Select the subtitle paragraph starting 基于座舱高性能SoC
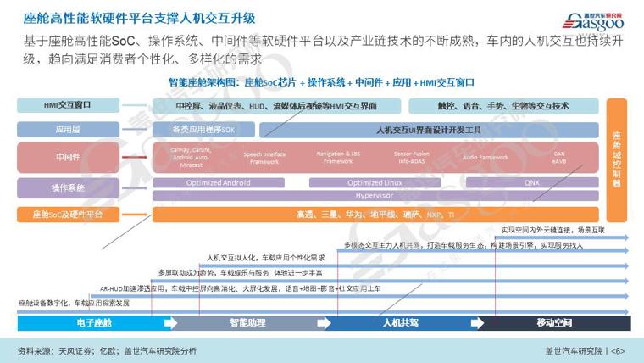644x363 pixels. click(323, 50)
